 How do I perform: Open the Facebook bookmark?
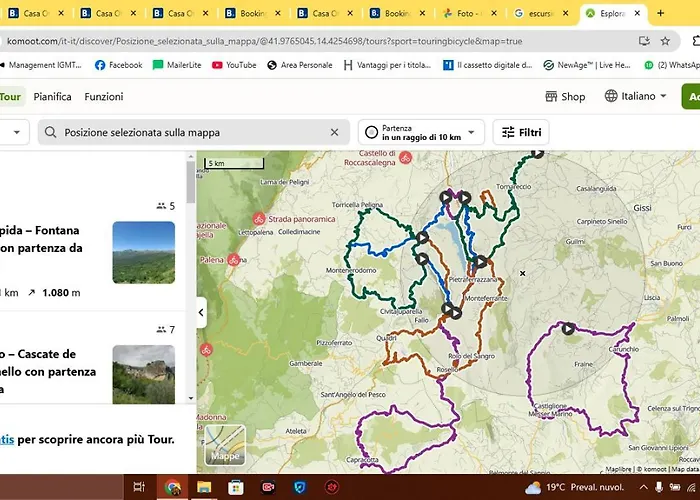[x=118, y=65]
